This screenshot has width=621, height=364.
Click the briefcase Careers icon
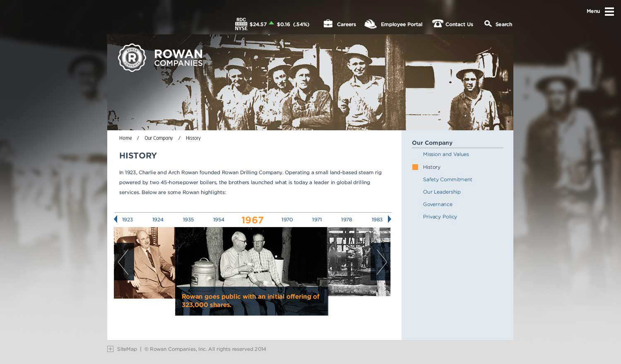point(328,24)
